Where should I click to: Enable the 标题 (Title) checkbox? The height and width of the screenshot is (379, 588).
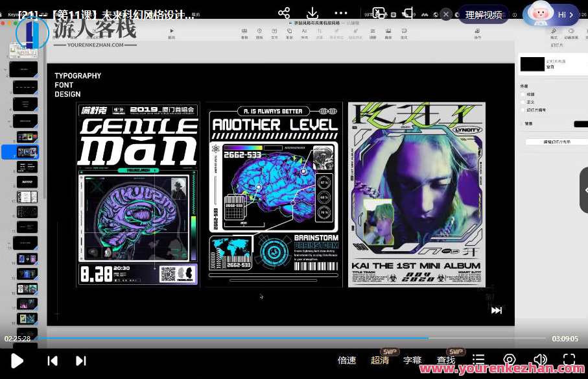(523, 94)
